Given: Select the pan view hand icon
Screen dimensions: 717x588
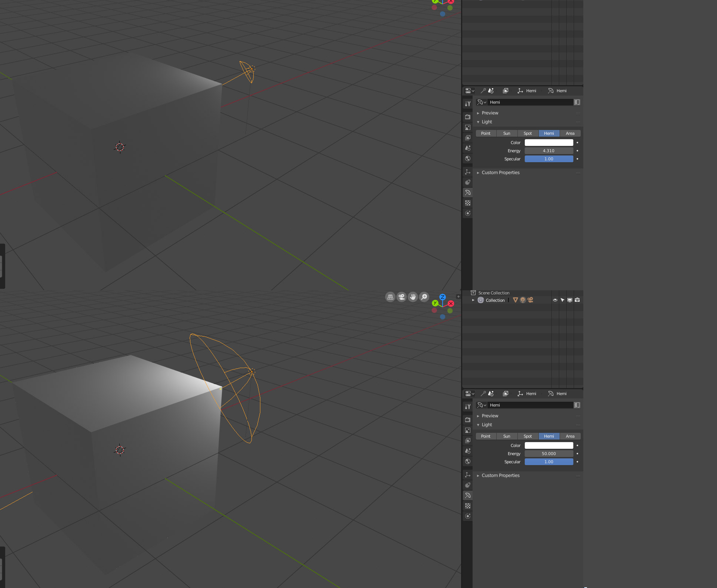Looking at the screenshot, I should [x=413, y=297].
